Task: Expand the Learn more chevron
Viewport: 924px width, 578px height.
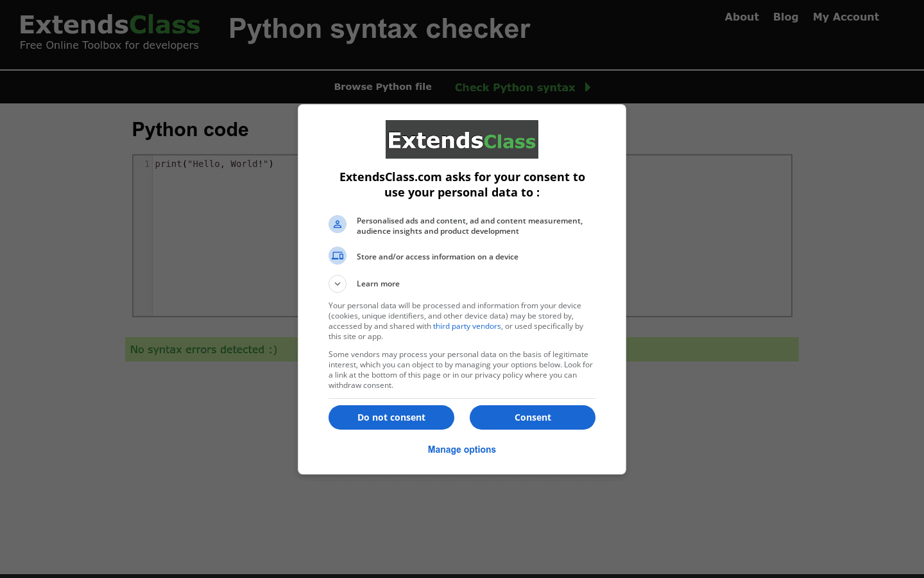Action: pyautogui.click(x=338, y=284)
